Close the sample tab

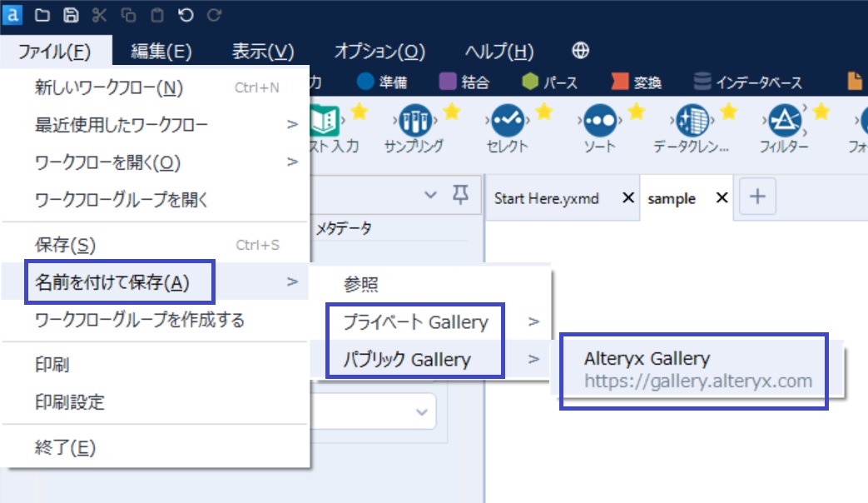[x=722, y=197]
